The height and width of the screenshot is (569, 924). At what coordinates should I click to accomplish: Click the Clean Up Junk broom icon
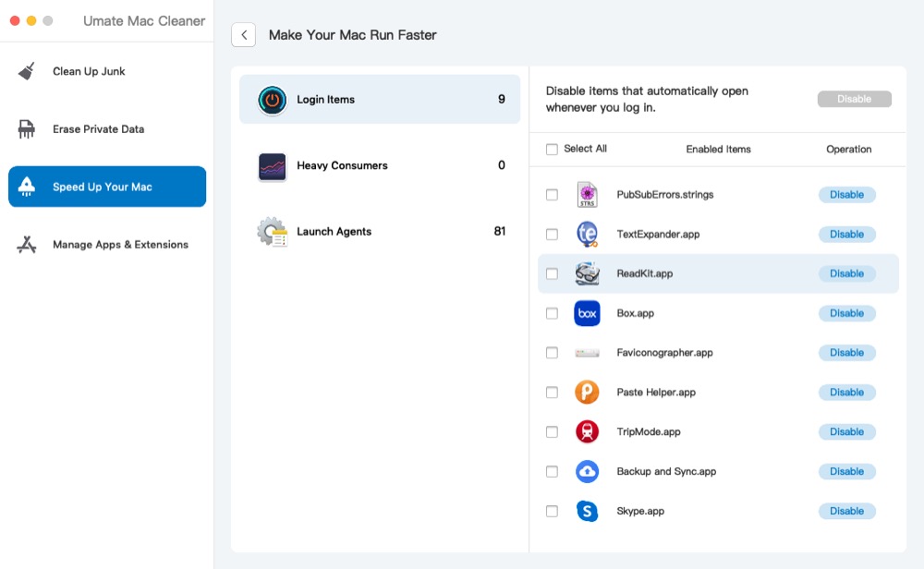coord(27,71)
